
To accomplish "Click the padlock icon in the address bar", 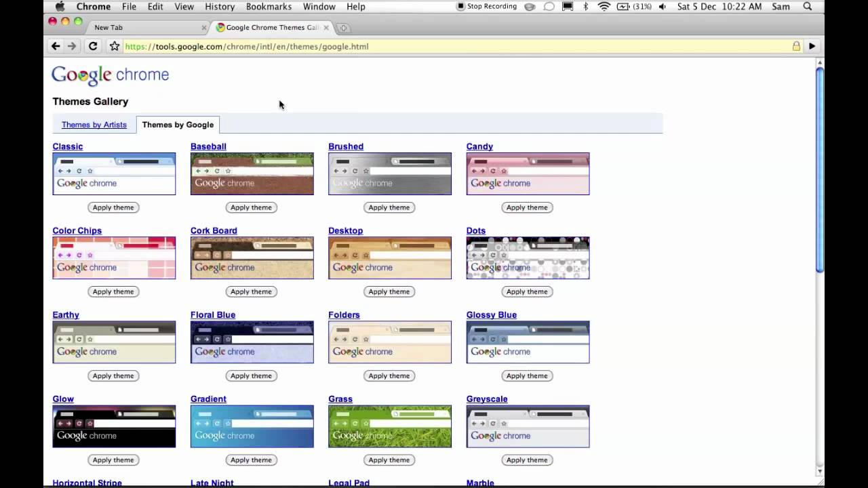I will click(x=796, y=46).
